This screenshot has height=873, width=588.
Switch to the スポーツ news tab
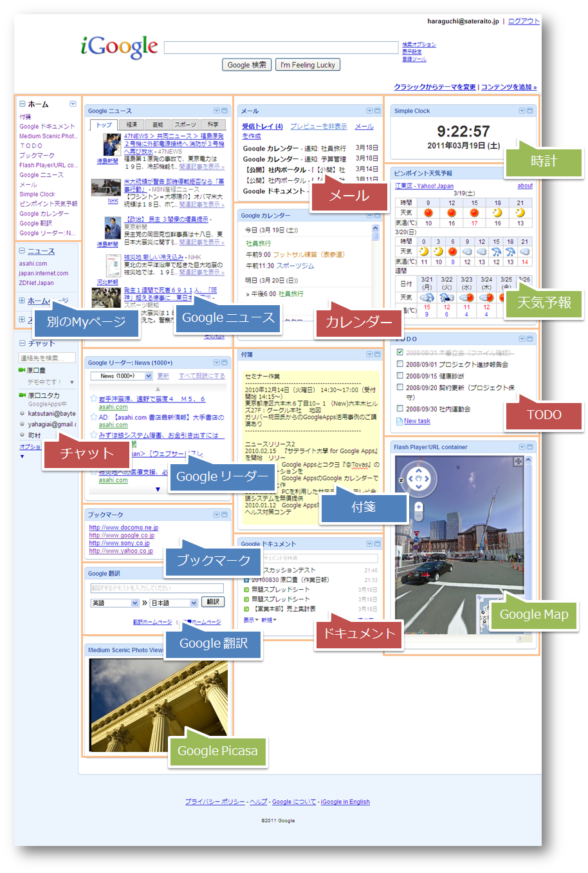pyautogui.click(x=185, y=125)
